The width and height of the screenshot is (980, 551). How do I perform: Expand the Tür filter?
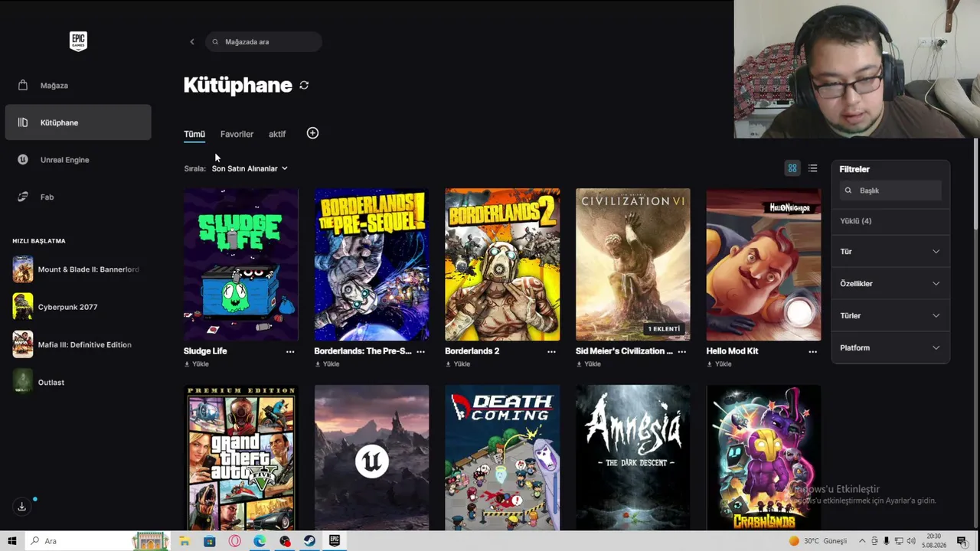(x=890, y=251)
